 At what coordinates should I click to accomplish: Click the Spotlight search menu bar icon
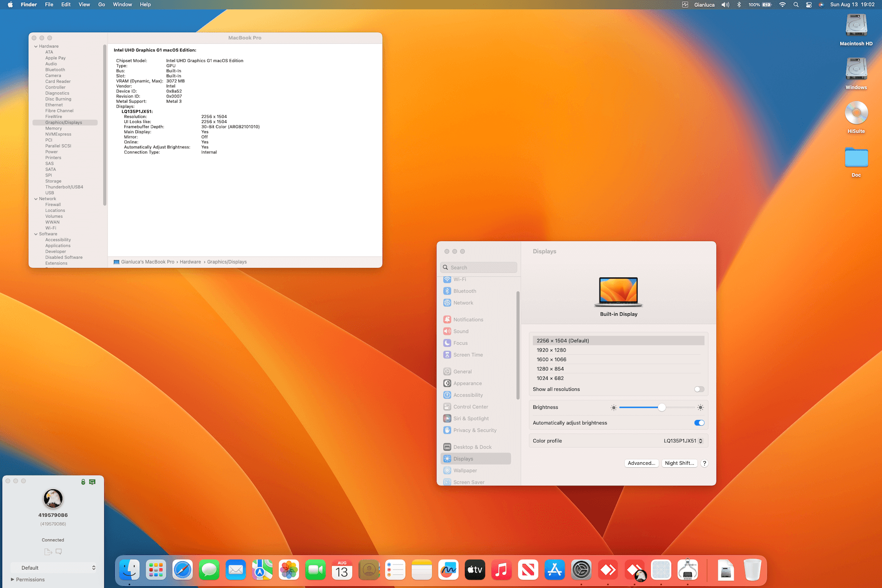coord(796,5)
